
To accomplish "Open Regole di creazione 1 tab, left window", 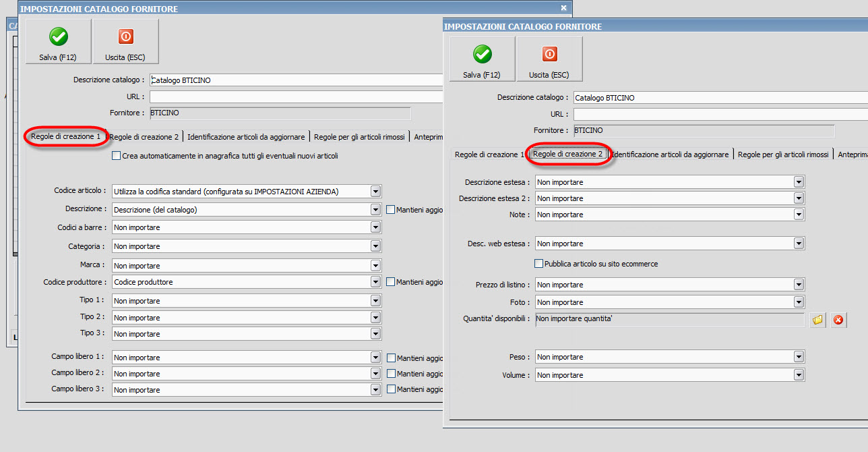I will pyautogui.click(x=66, y=136).
